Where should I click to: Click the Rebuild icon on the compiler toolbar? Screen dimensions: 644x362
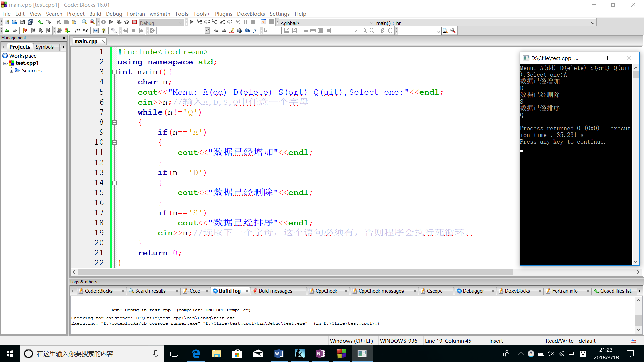(x=126, y=22)
